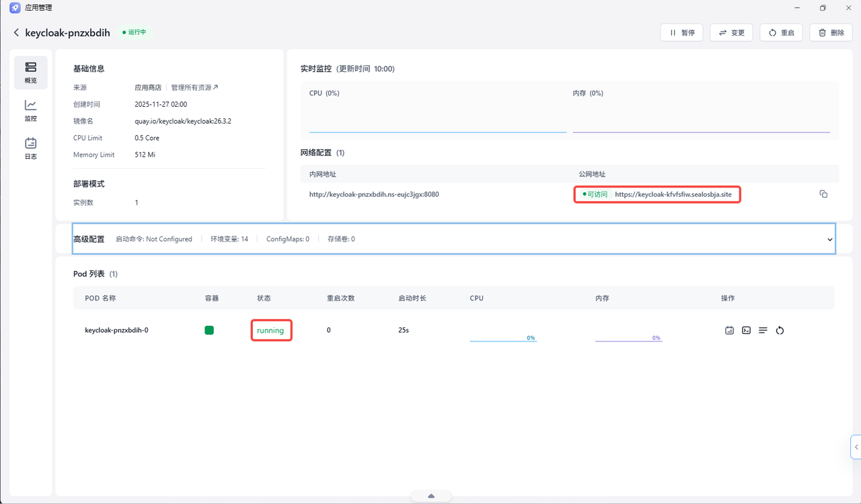The height and width of the screenshot is (504, 861).
Task: Click ConfigMaps: 0 entry
Action: (288, 239)
